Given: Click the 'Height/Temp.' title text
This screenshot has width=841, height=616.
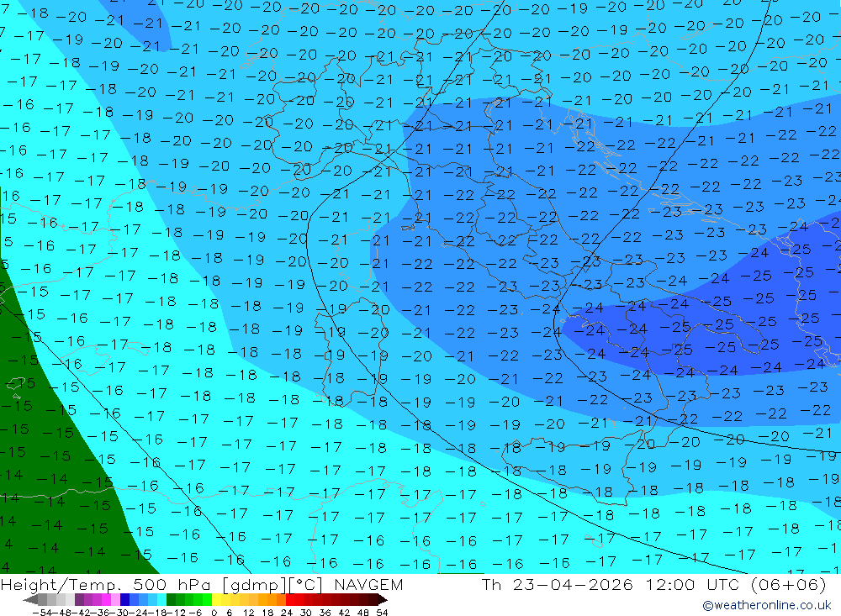Looking at the screenshot, I should [x=61, y=585].
